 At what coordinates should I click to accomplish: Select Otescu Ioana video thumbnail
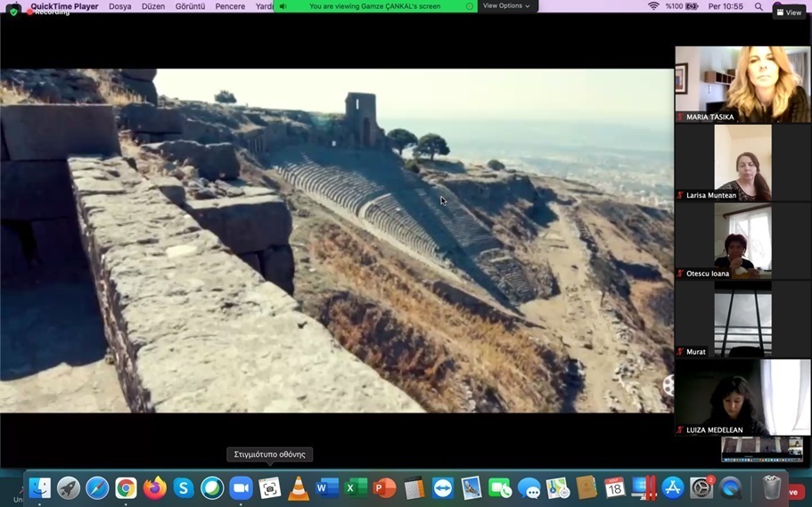(x=742, y=241)
